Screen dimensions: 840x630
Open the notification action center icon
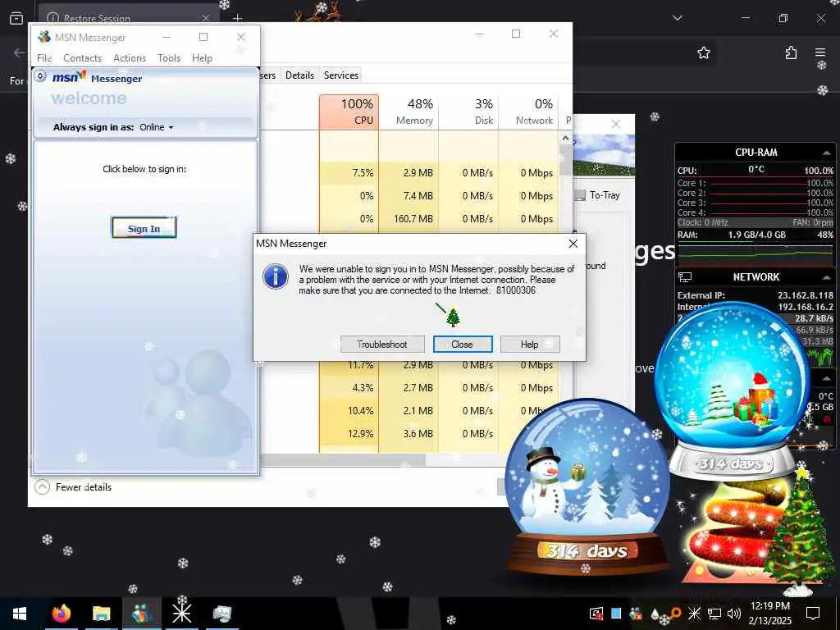(813, 614)
